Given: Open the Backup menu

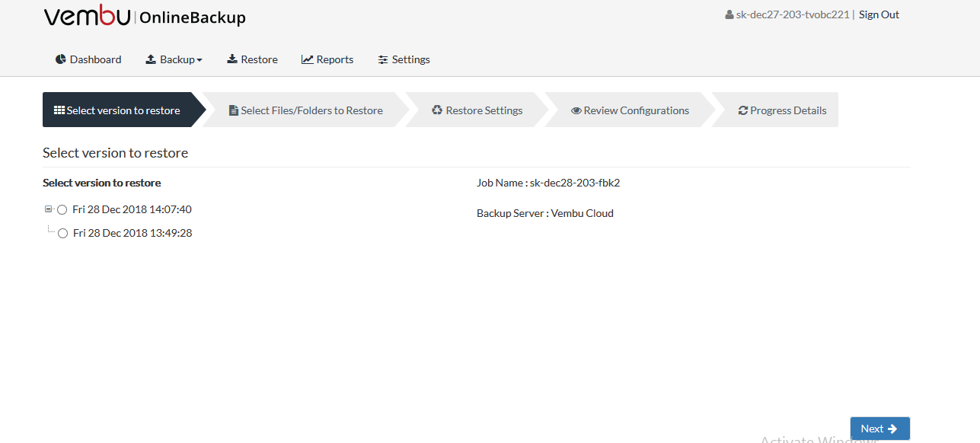Looking at the screenshot, I should coord(174,59).
